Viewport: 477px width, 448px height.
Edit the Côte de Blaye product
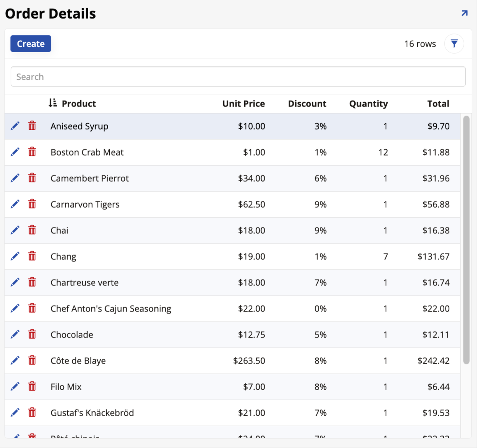15,360
